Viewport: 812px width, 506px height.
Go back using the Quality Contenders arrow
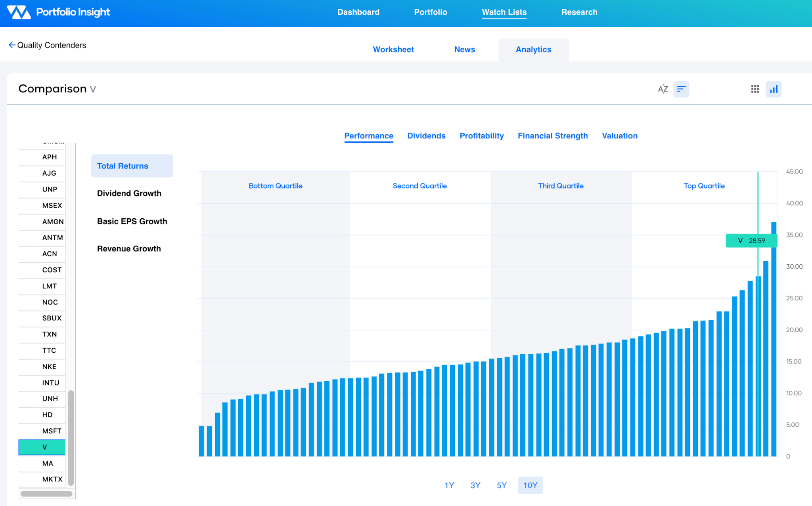(x=12, y=45)
